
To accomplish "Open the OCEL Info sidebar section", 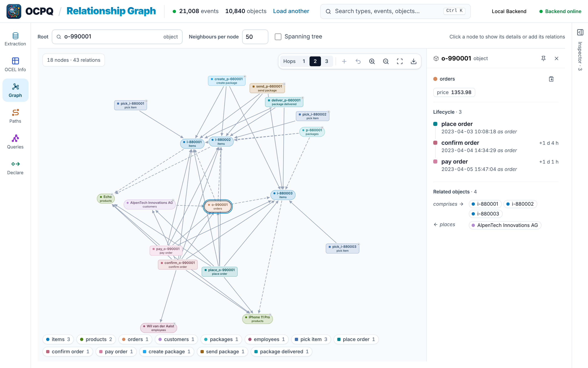I will pyautogui.click(x=15, y=65).
